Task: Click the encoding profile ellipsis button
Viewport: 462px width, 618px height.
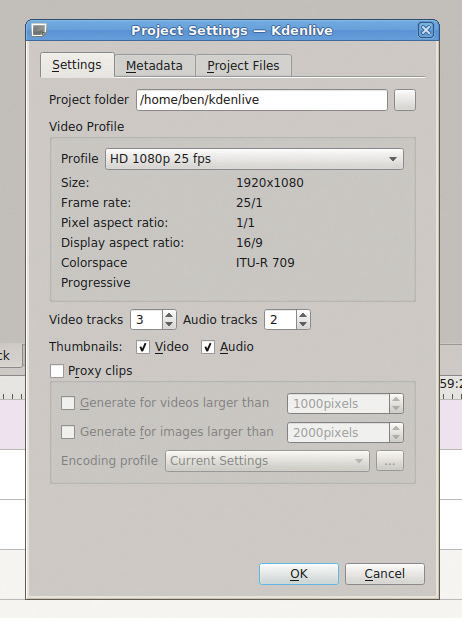Action: (390, 461)
